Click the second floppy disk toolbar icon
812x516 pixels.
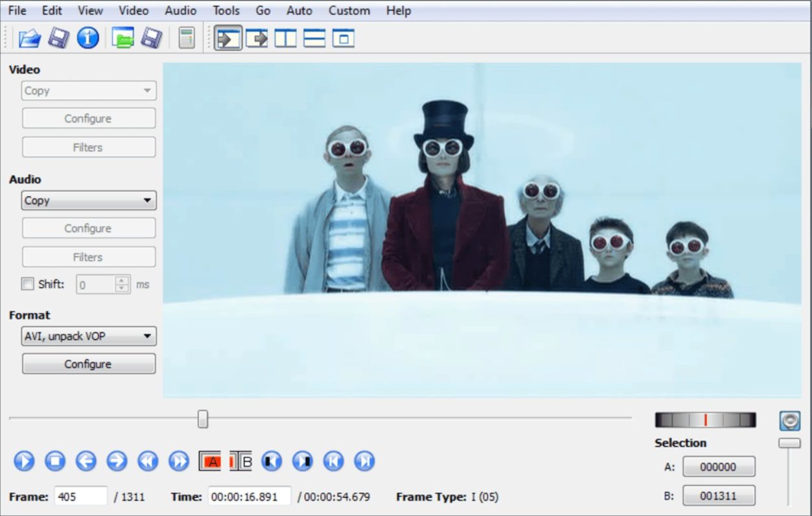tap(152, 38)
